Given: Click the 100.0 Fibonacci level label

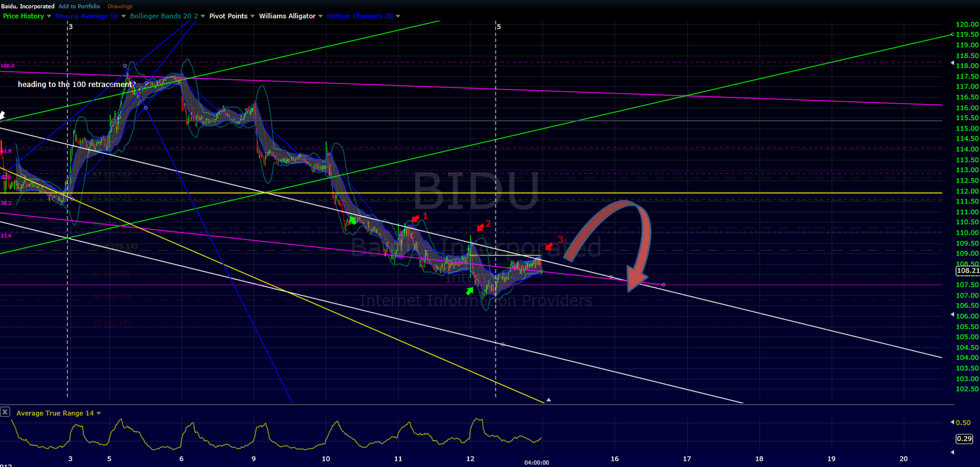Looking at the screenshot, I should click(7, 66).
